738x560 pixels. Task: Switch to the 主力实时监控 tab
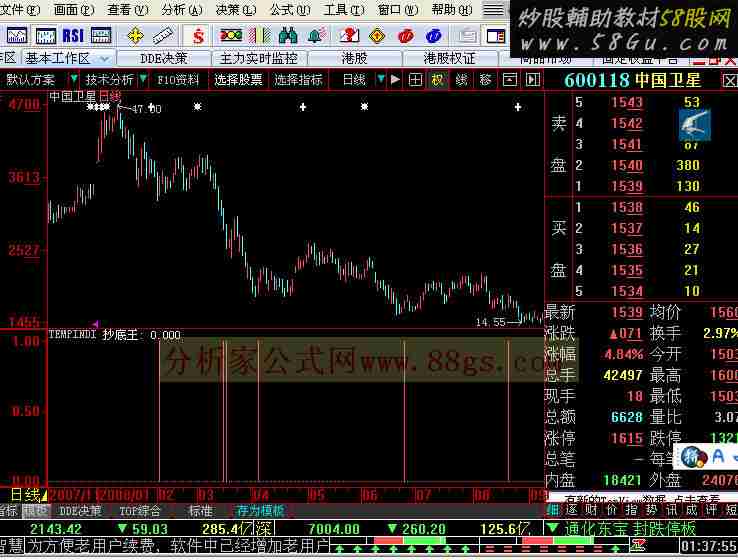(259, 59)
